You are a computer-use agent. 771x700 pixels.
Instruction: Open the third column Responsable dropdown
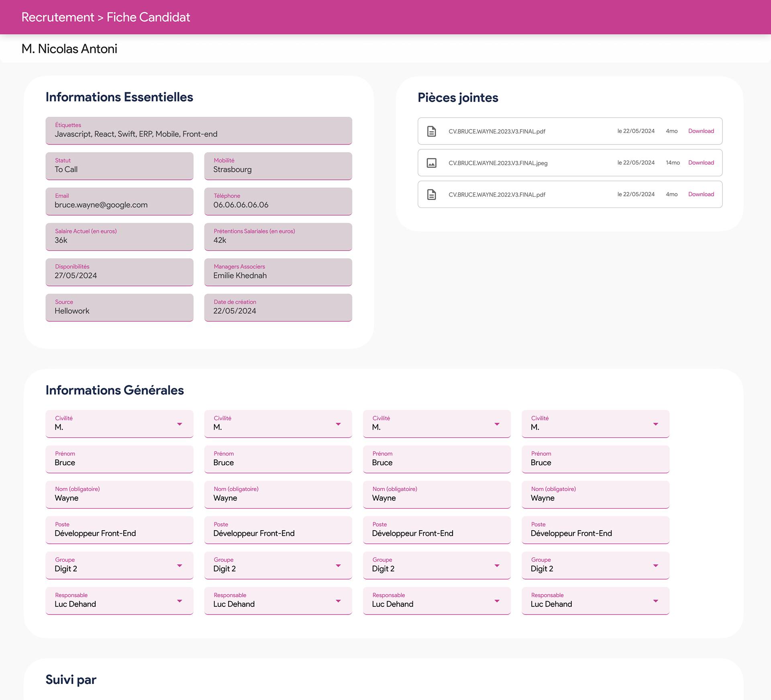tap(497, 601)
